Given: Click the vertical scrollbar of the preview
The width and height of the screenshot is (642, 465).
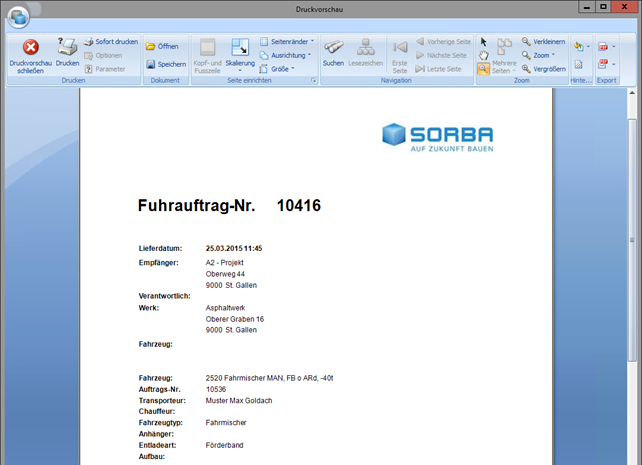Looking at the screenshot, I should [634, 250].
